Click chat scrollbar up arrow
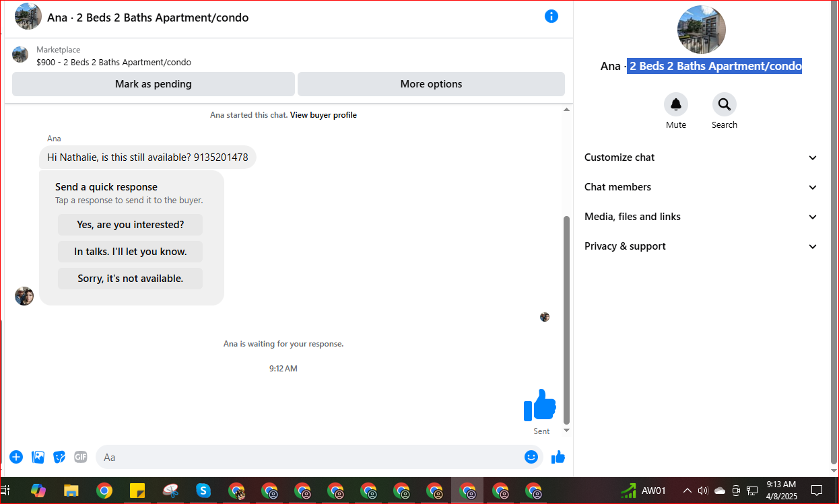 [566, 109]
